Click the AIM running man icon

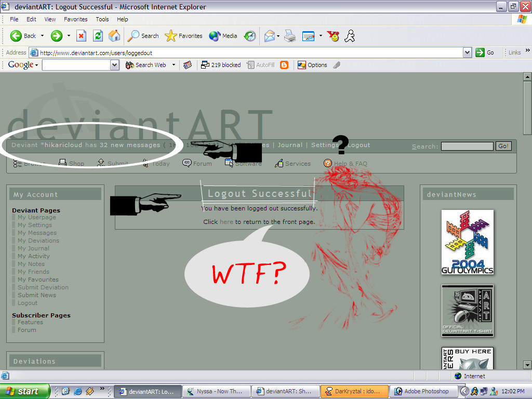(350, 36)
